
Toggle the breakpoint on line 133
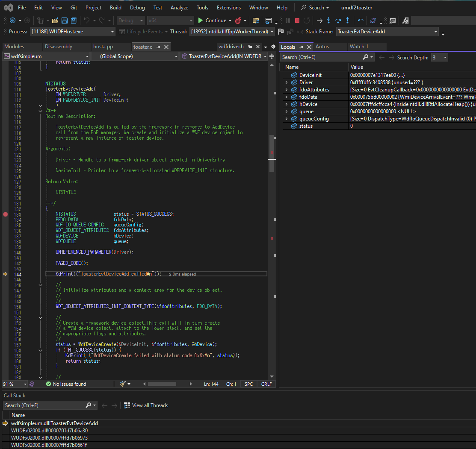click(x=5, y=214)
